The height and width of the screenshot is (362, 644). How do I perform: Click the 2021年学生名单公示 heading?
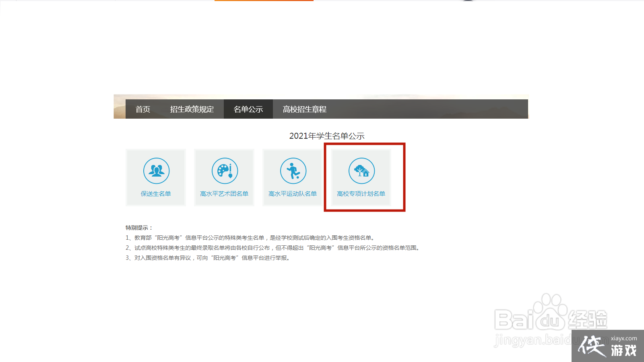point(327,136)
